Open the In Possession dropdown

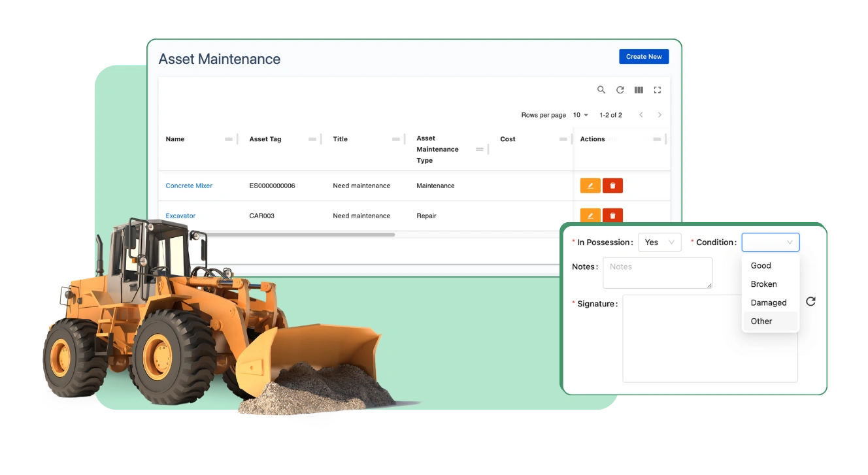click(x=659, y=242)
